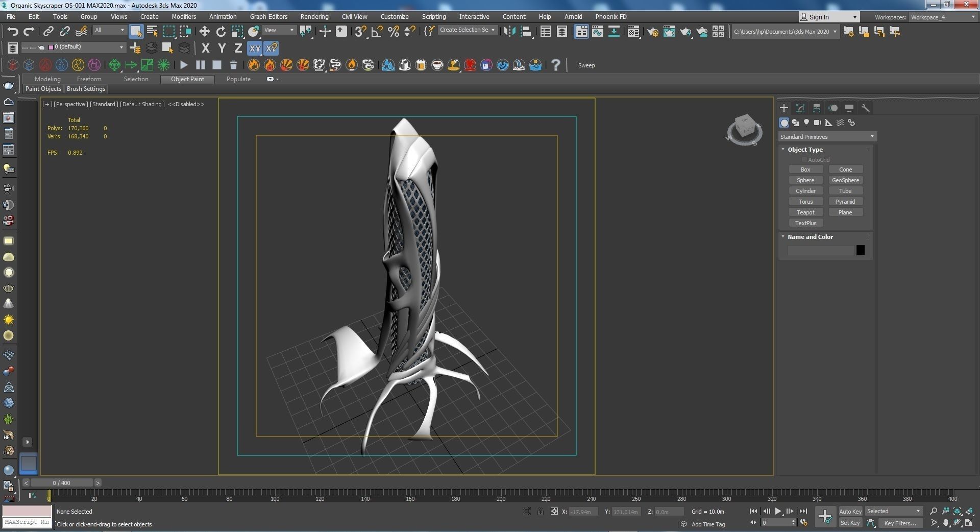Toggle restrict to X axis button

point(205,49)
